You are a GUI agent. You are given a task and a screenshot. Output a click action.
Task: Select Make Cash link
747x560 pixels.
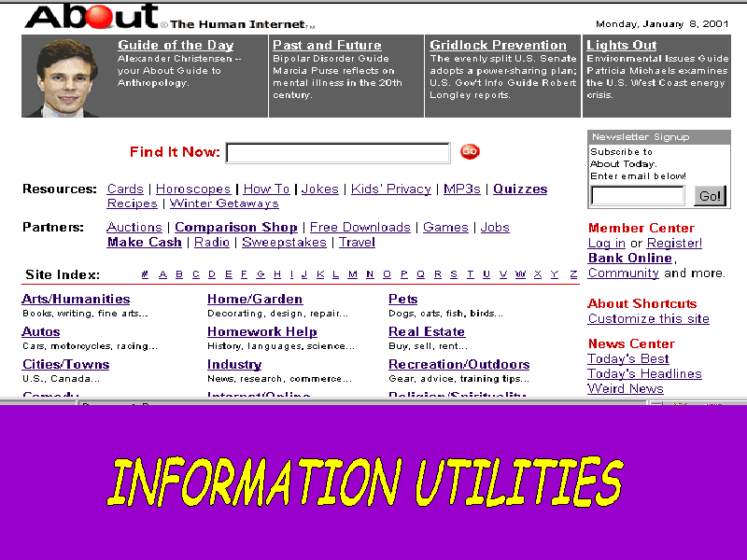(x=145, y=243)
